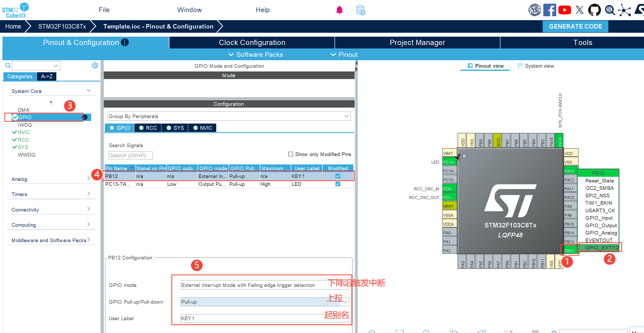This screenshot has height=333, width=644.
Task: Click the User Label KEY1 field
Action: point(265,318)
